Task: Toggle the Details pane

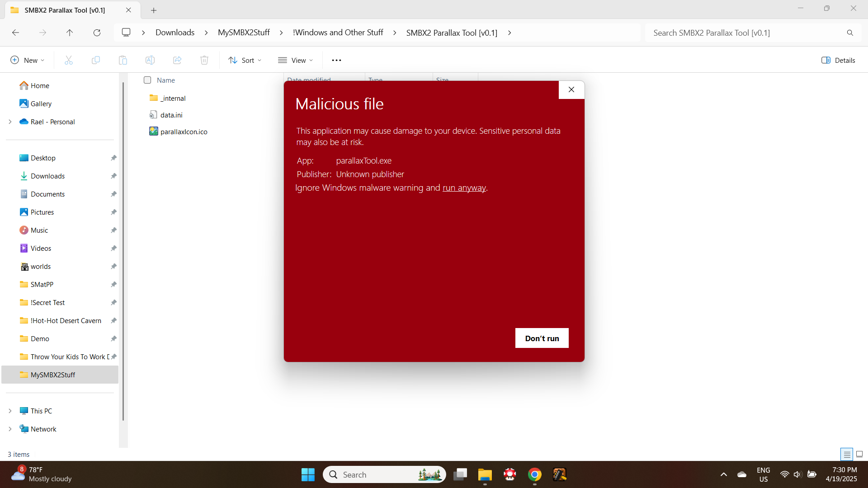Action: 838,60
